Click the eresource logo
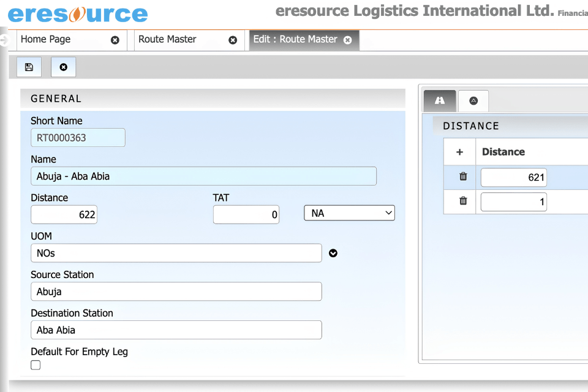This screenshot has height=392, width=588. [x=78, y=14]
